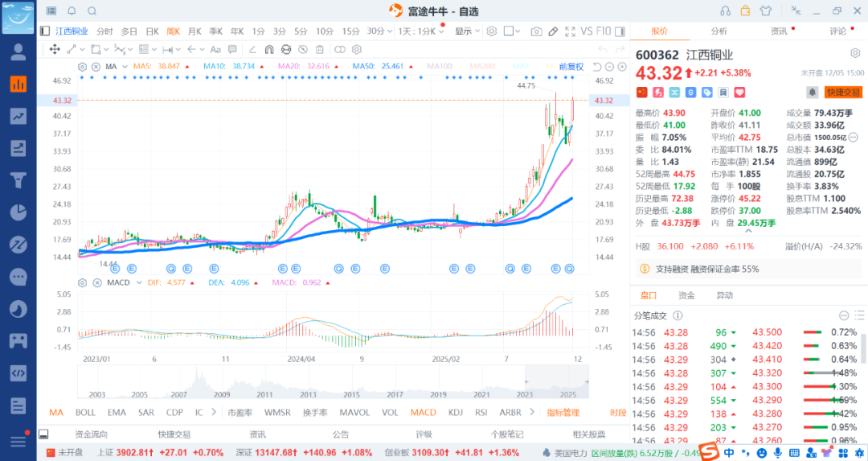Open the 资金 tab beside 盘口
868x461 pixels.
pyautogui.click(x=686, y=295)
